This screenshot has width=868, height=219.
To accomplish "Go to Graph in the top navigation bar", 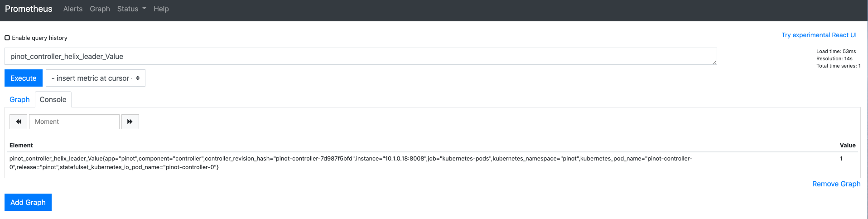I will point(100,9).
